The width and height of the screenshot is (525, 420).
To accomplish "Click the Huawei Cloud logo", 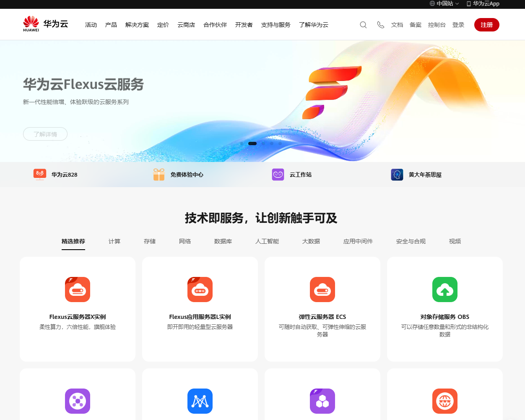I will click(45, 24).
